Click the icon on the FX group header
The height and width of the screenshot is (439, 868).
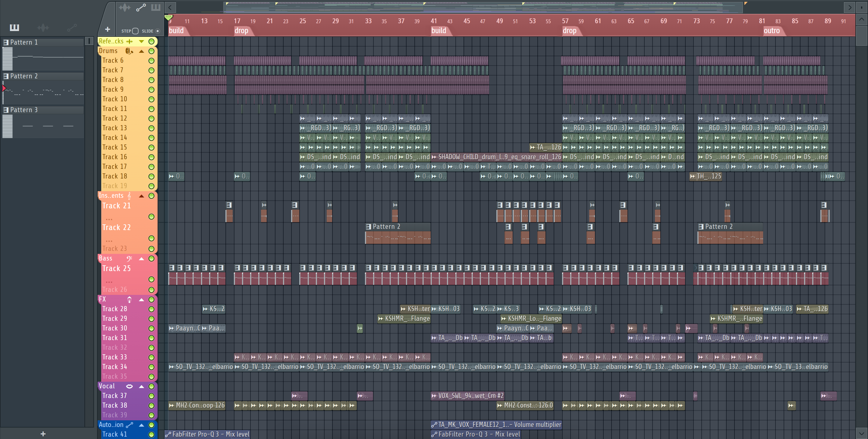129,299
